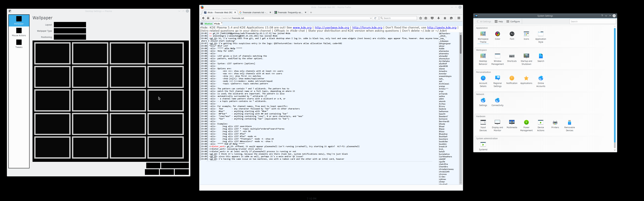Image resolution: width=644 pixels, height=201 pixels.
Task: Open Power Management settings
Action: [526, 126]
